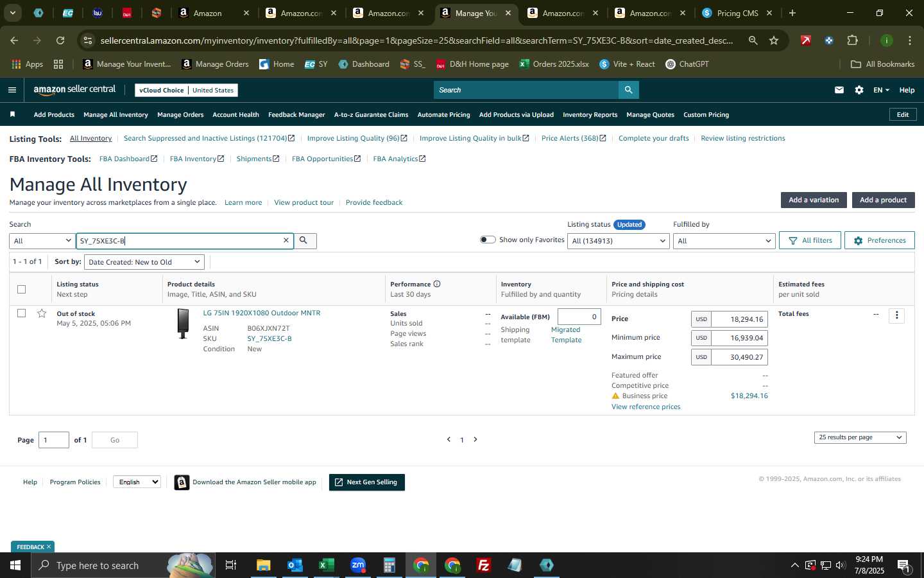Open the LG 75IN 1920X1080 Outdoor MNTR link
The height and width of the screenshot is (578, 924).
coord(262,313)
